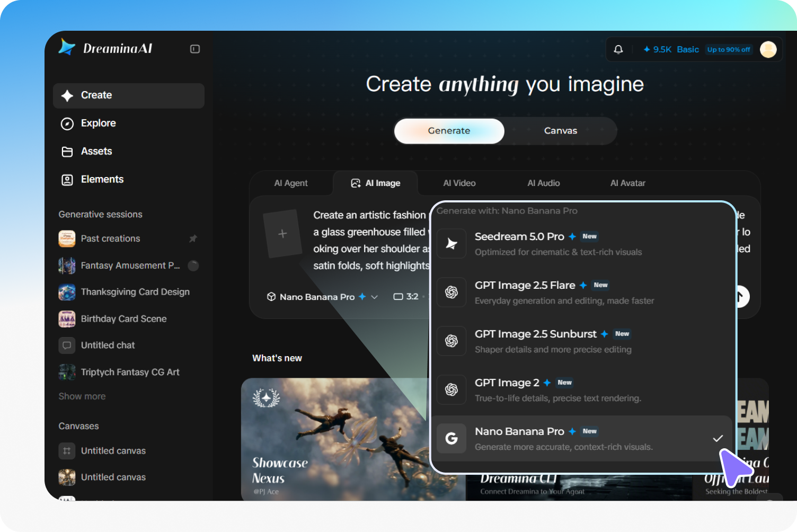
Task: Click the GPT Image 2 model icon
Action: [451, 390]
